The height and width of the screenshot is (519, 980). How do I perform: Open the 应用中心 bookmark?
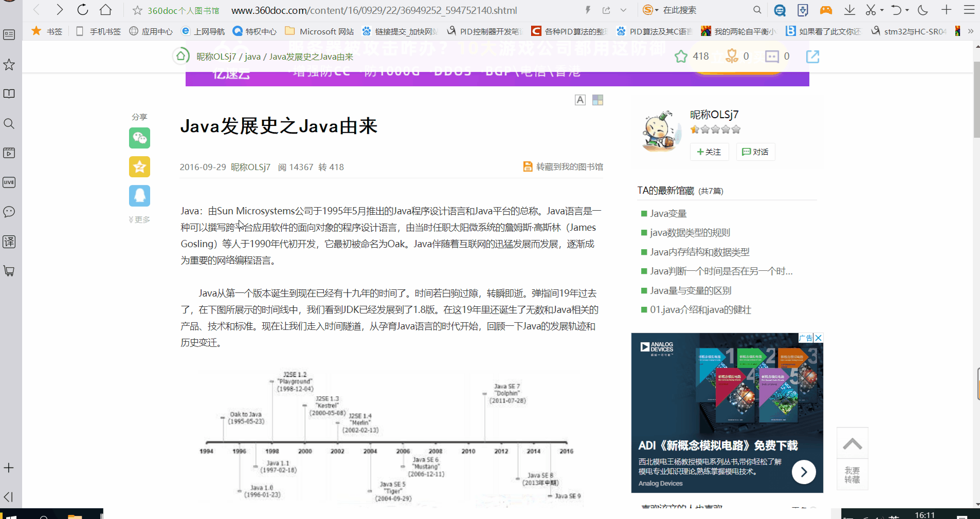click(151, 31)
